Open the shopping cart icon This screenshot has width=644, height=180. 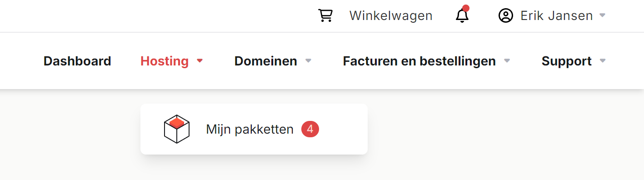point(325,15)
